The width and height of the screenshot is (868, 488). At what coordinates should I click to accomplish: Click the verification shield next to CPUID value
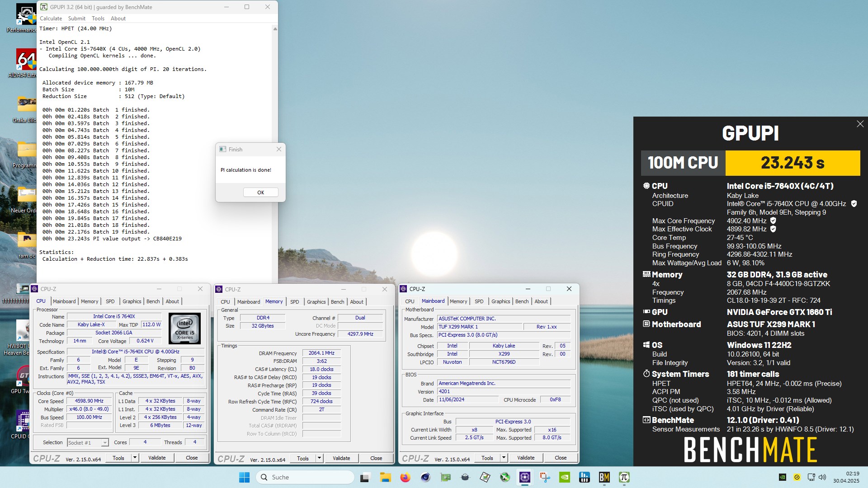click(x=854, y=204)
